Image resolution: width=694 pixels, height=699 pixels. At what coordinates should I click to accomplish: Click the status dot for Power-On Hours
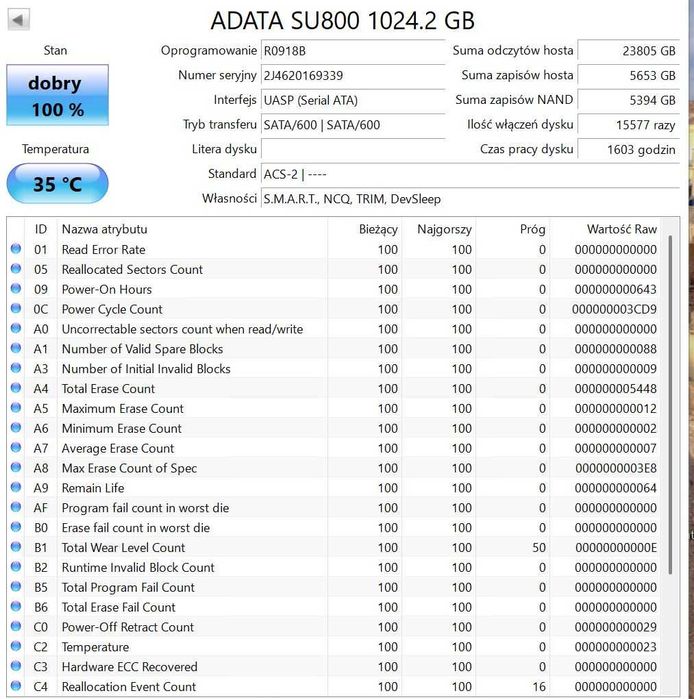[x=16, y=288]
